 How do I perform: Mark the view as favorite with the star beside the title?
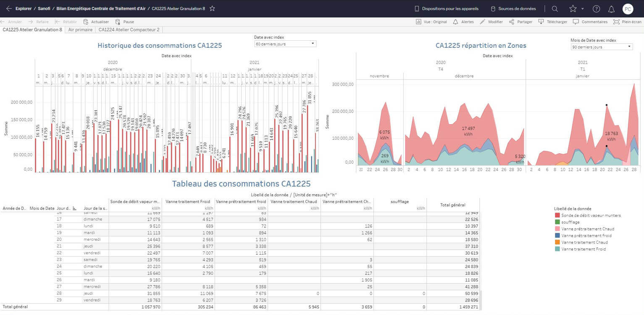212,8
